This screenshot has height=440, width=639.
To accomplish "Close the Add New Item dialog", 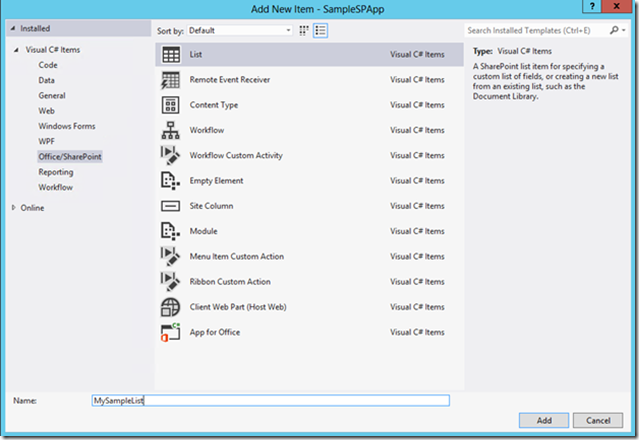I will [617, 7].
